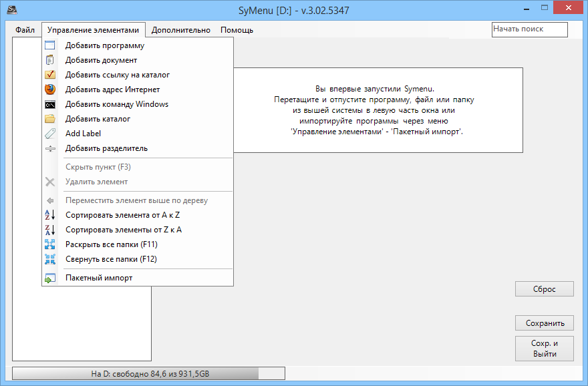Minimize the SyMenu window
This screenshot has width=588, height=386.
pyautogui.click(x=526, y=8)
